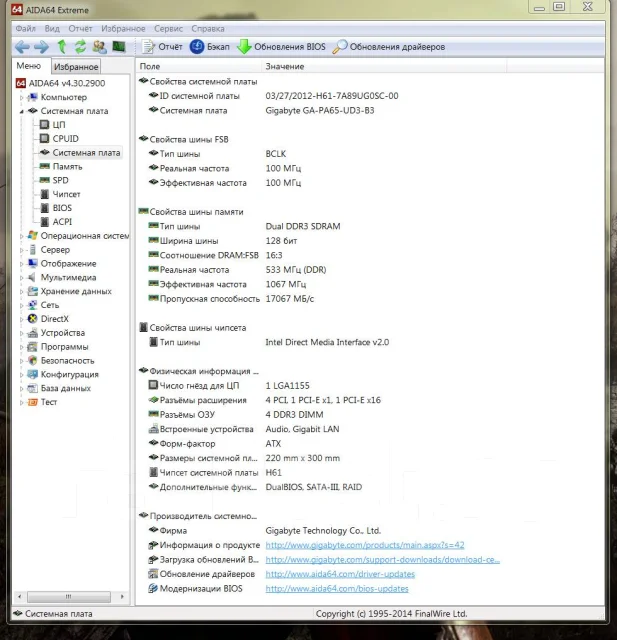
Task: Select the SPD tree item
Action: tap(60, 180)
